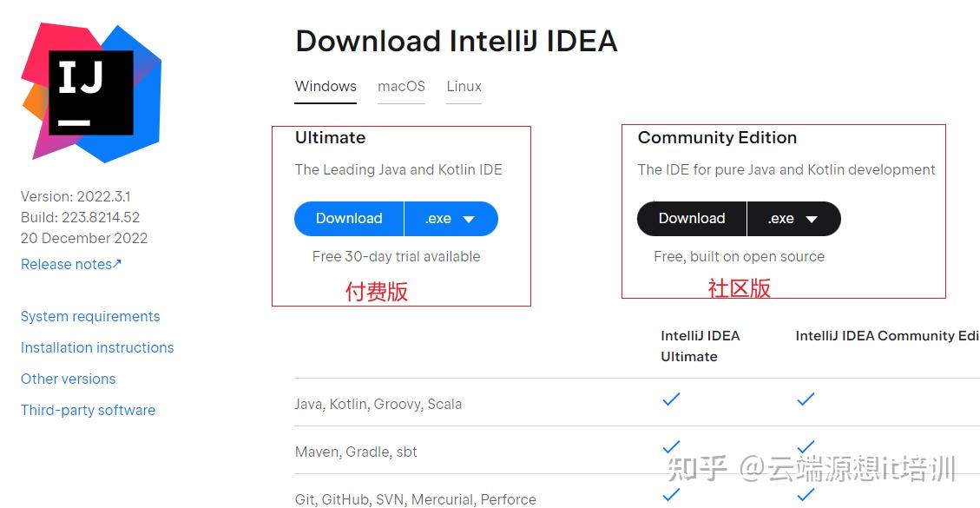Click the IntelliJ IDEA logo
Viewport: 980px width, 508px height.
point(89,91)
